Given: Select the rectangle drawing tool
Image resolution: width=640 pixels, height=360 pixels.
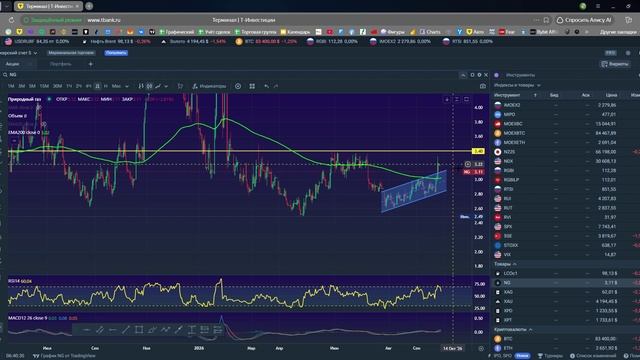Looking at the screenshot, I should tap(139, 329).
